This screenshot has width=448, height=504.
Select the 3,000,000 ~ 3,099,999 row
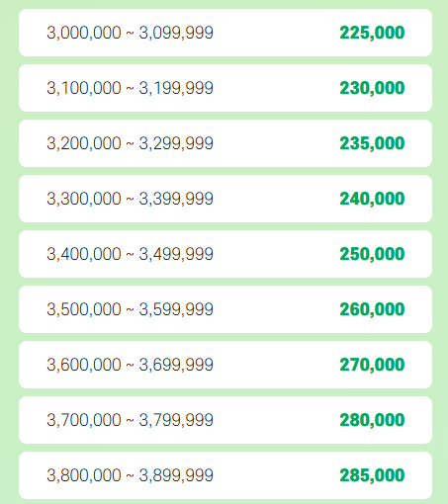225,33
